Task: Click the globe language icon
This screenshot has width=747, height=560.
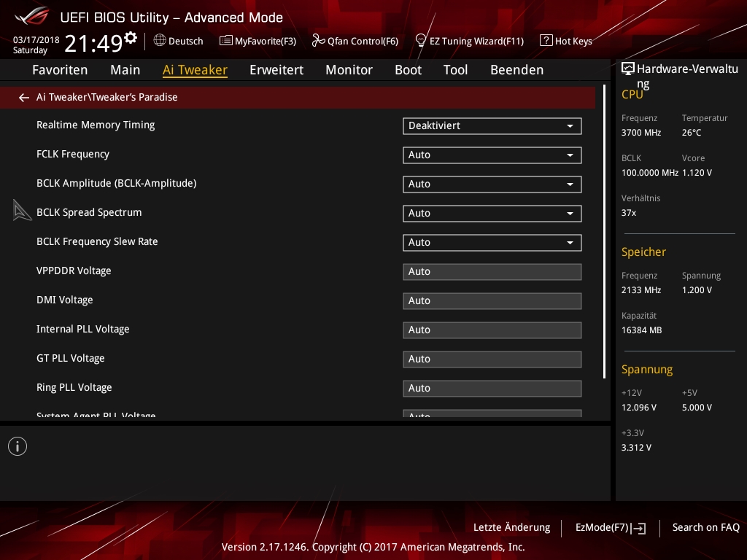Action: pos(160,41)
